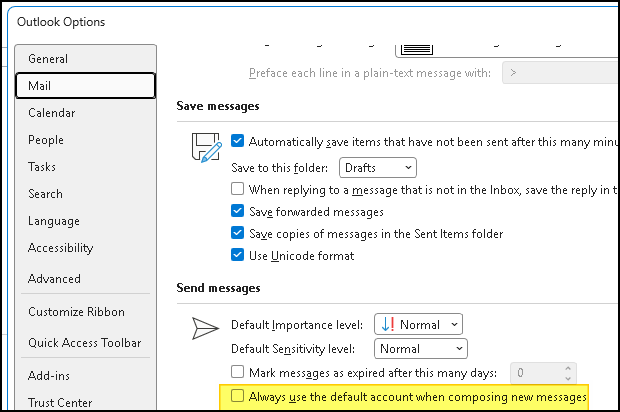Click the Default Sensitivity level label

[293, 349]
